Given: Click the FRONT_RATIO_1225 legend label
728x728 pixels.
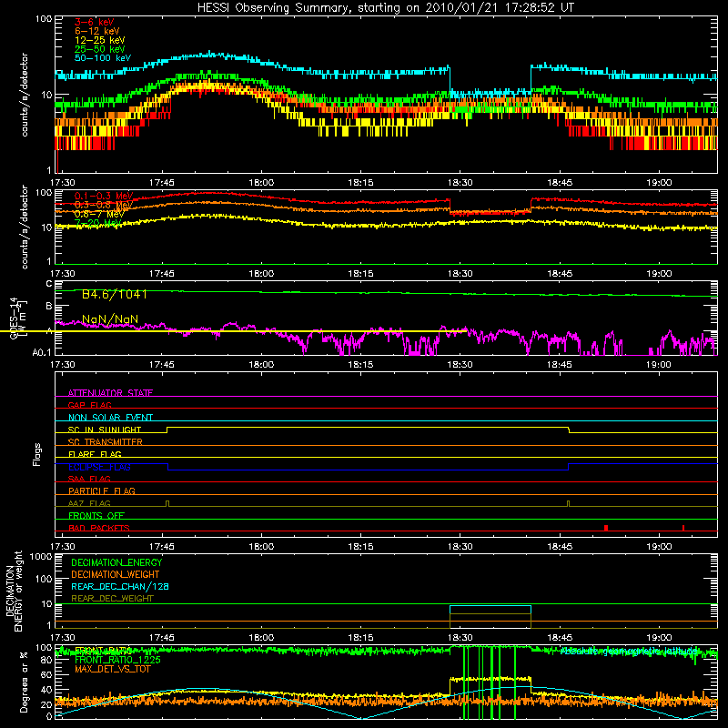Looking at the screenshot, I should pos(117,660).
